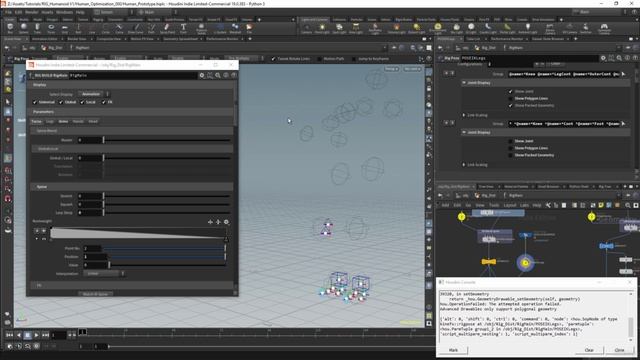Screen dimensions: 640x360
Task: Select the Sphere shelf tool
Action: tap(24, 29)
